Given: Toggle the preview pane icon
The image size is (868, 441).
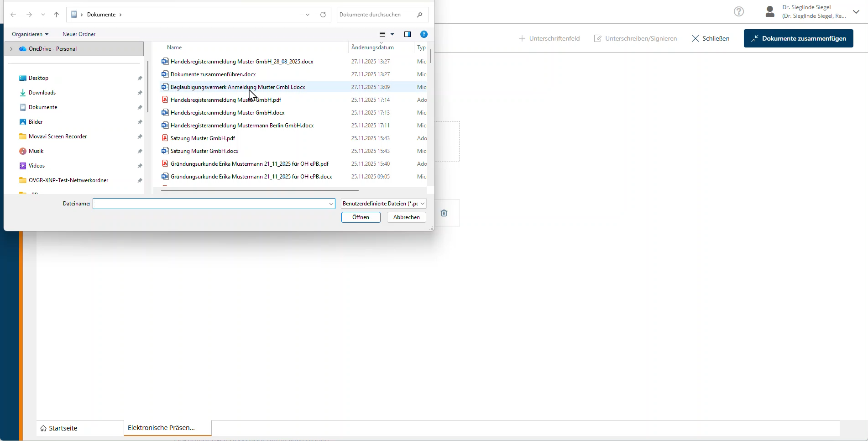Looking at the screenshot, I should (408, 34).
